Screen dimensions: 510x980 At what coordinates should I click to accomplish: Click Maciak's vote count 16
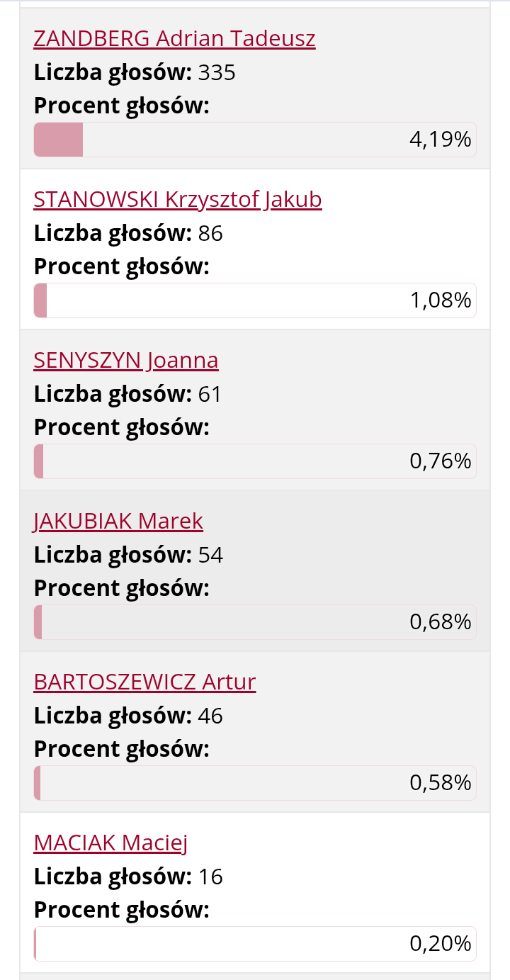click(x=210, y=877)
